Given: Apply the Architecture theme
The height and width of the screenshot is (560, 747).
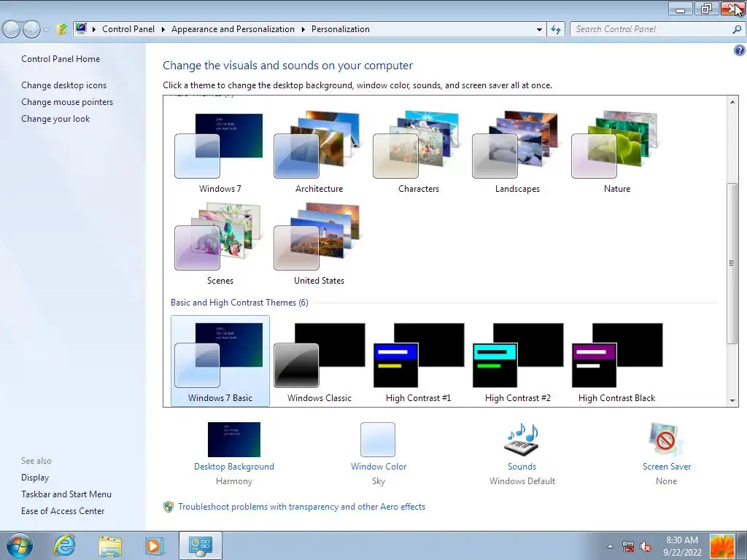Looking at the screenshot, I should (x=319, y=152).
